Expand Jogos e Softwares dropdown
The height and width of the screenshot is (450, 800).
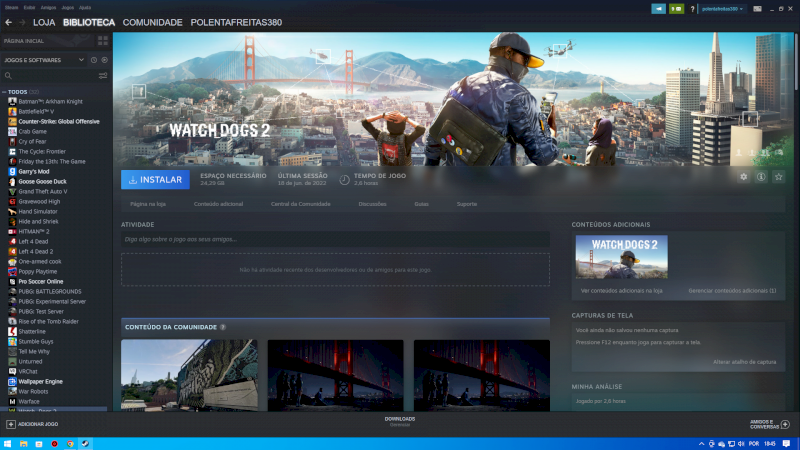(81, 60)
